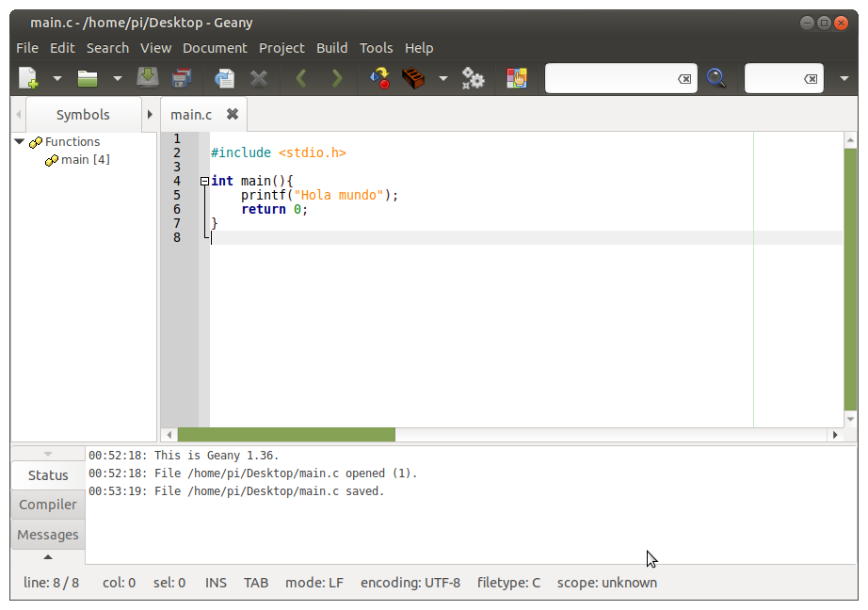Navigate back with the left arrow

coord(301,78)
